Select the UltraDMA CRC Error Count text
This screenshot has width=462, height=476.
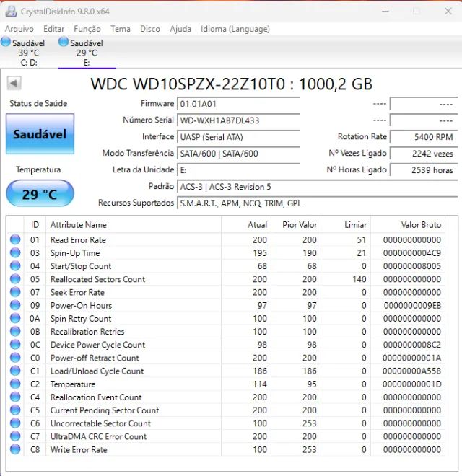click(98, 436)
